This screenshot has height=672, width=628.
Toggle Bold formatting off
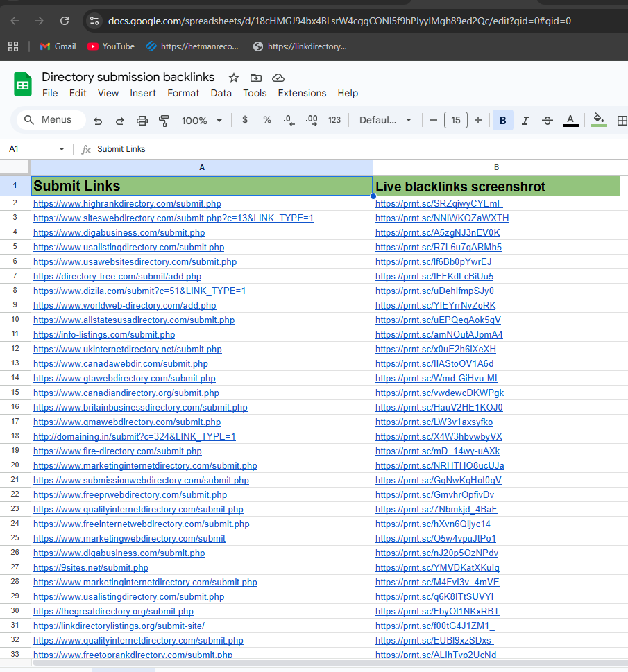click(502, 121)
